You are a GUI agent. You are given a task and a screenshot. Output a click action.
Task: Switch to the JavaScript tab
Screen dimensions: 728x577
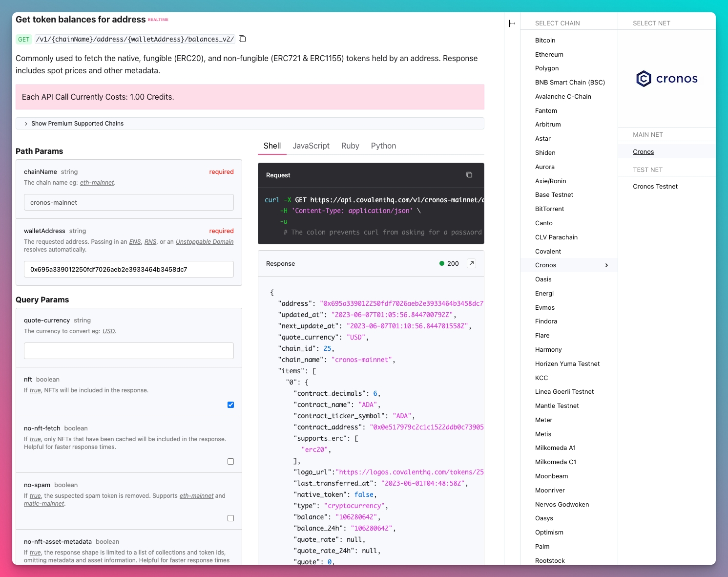[311, 146]
